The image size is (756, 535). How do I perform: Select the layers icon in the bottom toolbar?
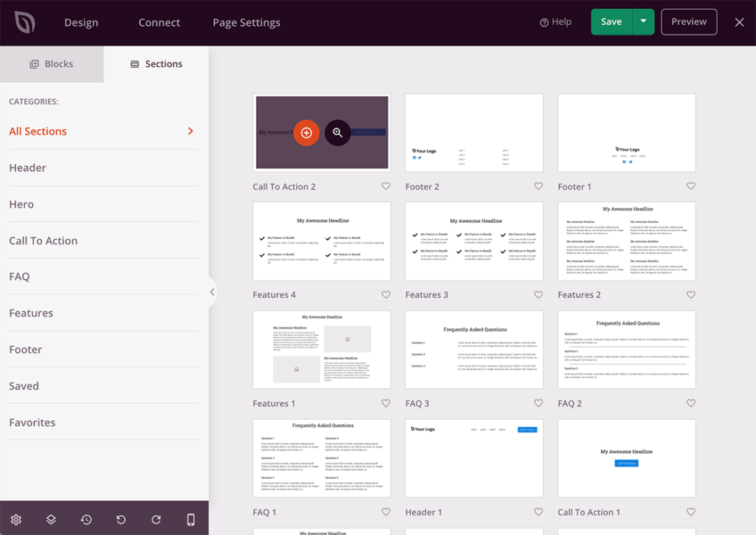[x=50, y=519]
